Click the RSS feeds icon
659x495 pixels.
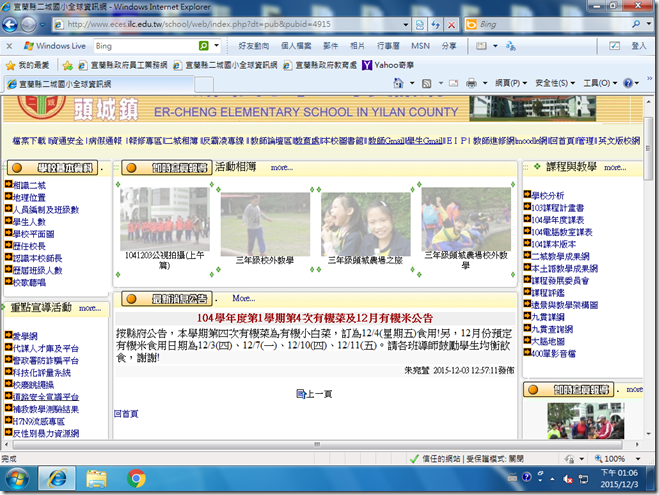coord(427,83)
